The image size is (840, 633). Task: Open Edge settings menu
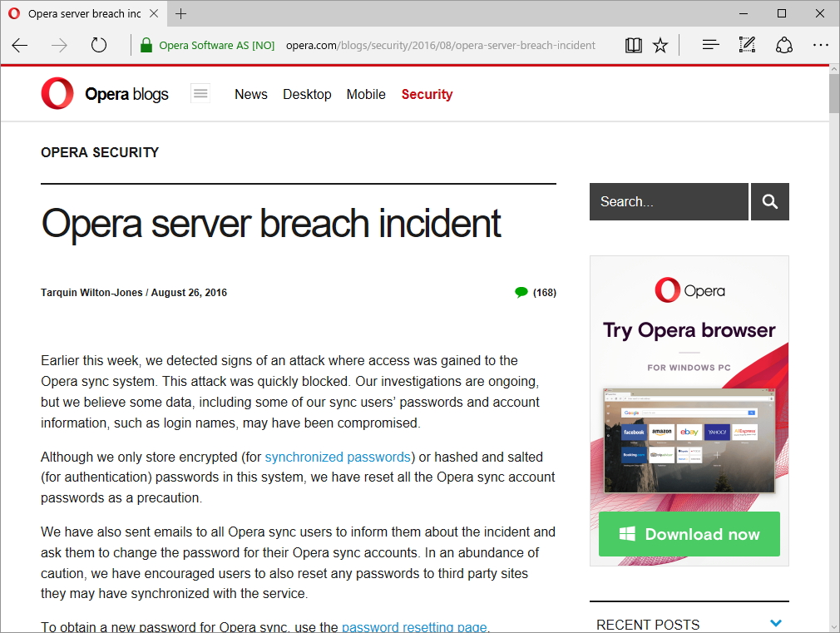click(821, 45)
